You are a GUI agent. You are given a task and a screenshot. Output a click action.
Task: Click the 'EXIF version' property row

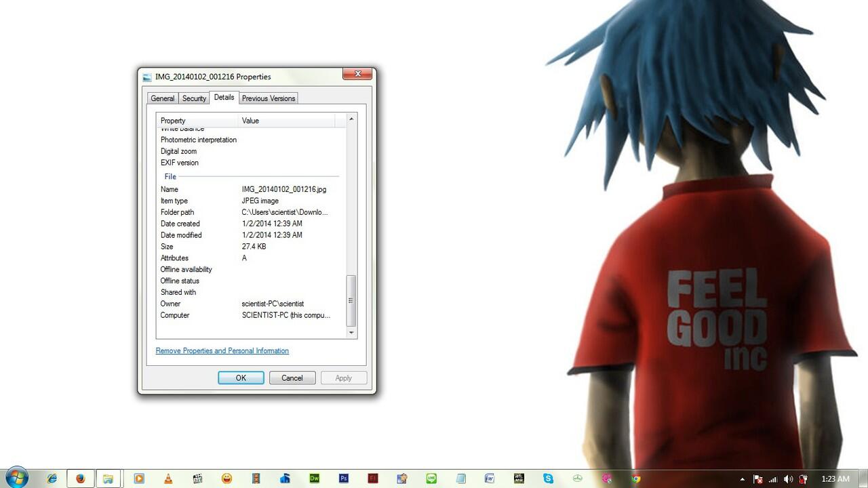[x=250, y=163]
